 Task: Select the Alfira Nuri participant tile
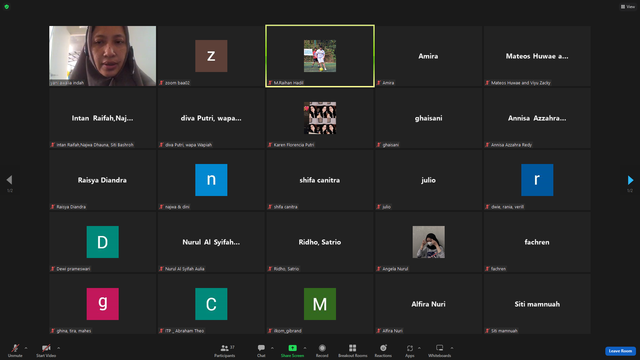pos(428,304)
